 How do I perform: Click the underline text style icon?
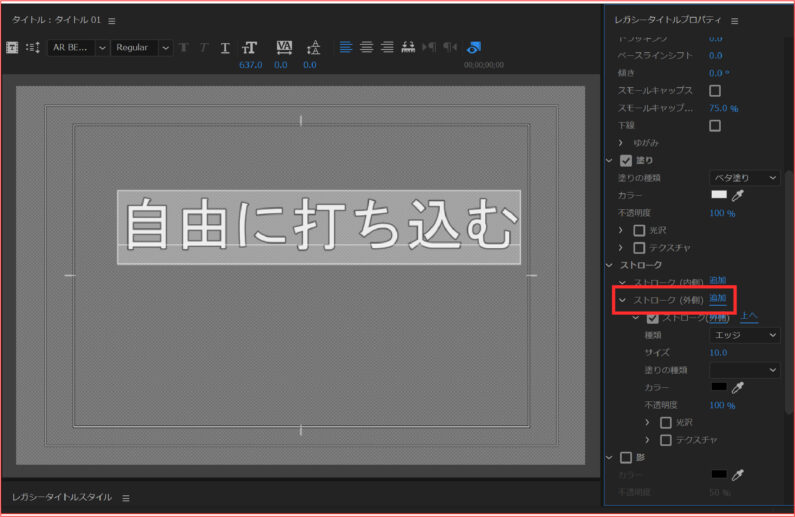(x=225, y=48)
